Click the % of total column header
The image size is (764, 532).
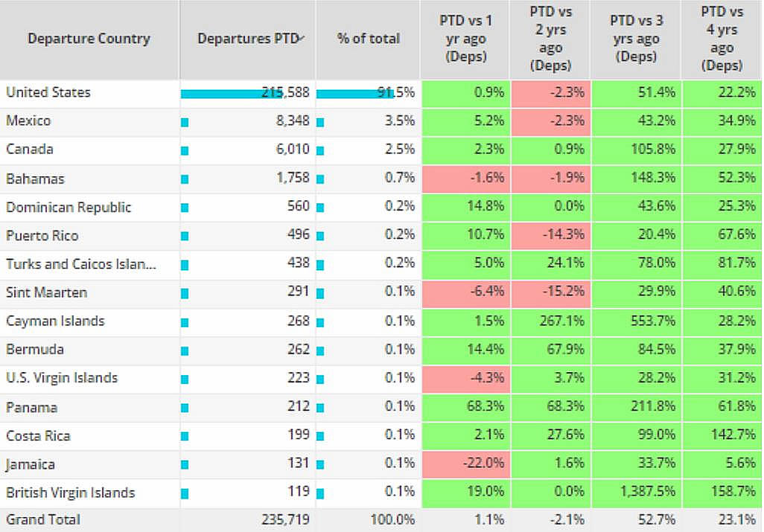[368, 39]
